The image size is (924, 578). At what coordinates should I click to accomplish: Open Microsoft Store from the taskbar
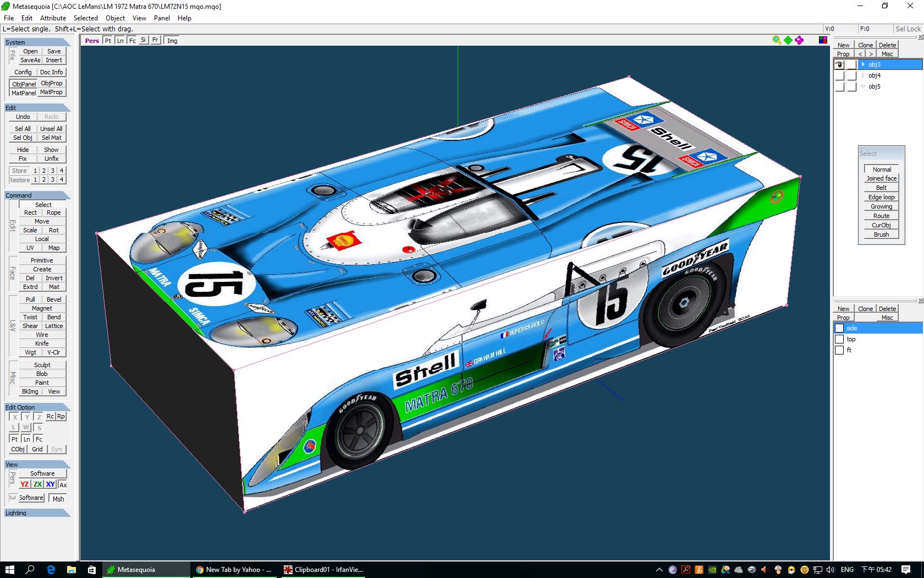(91, 570)
